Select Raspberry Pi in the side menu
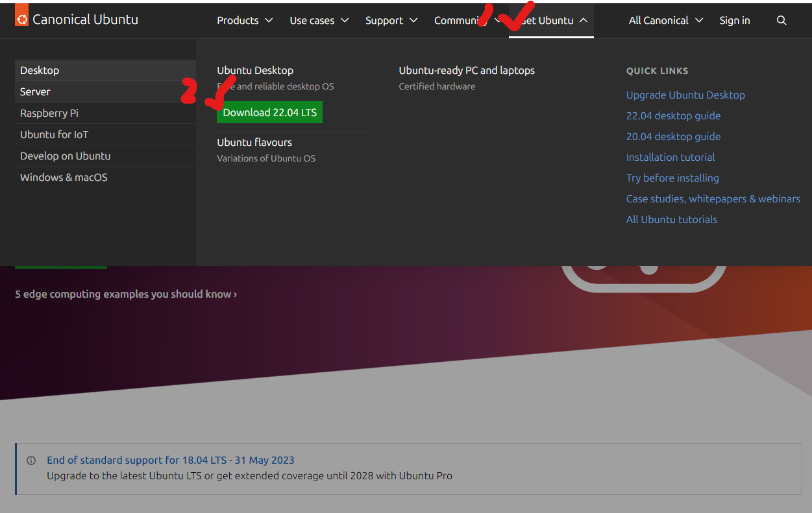Screen dimensions: 812x513 pos(105,113)
